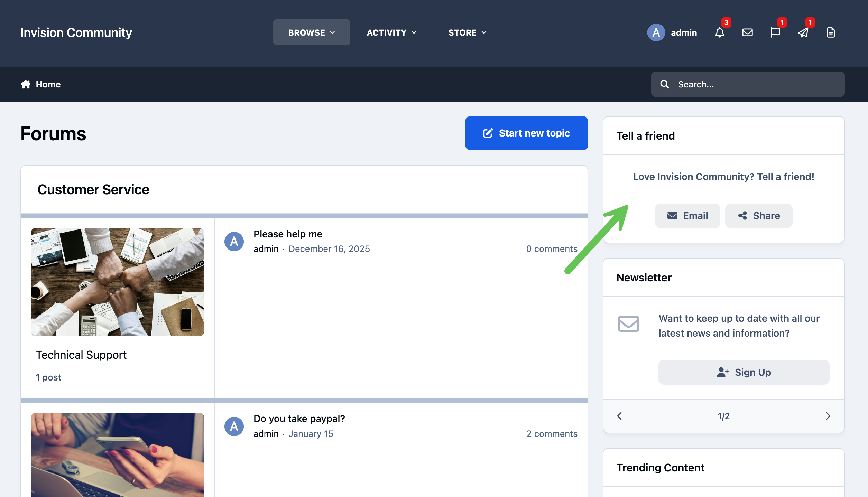The image size is (868, 497).
Task: Open the messages envelope icon in header
Action: [x=747, y=32]
